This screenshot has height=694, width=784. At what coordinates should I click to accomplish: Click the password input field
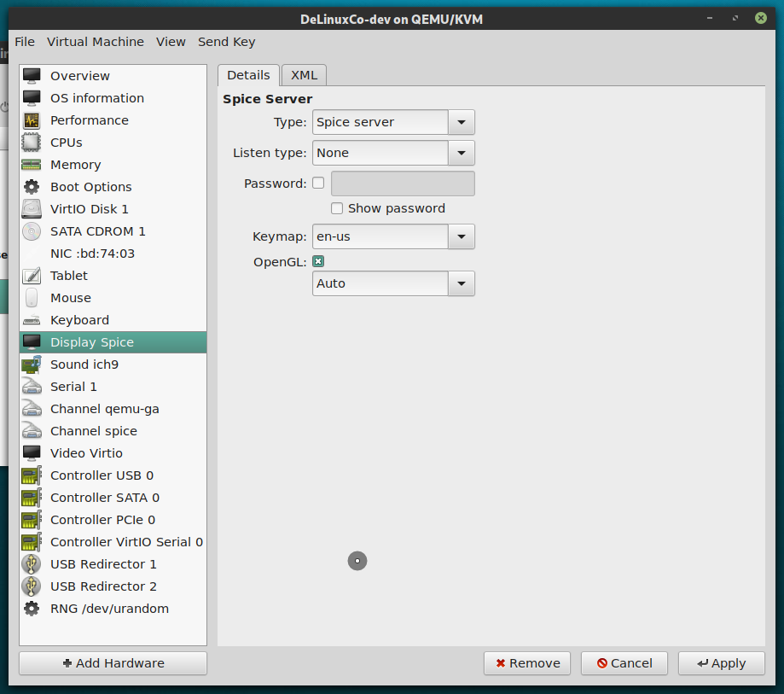click(x=402, y=183)
